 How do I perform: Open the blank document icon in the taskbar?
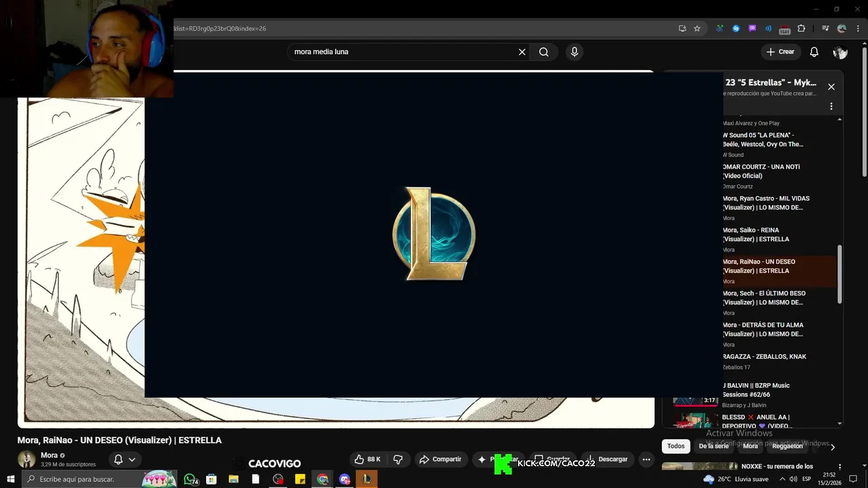coord(256,479)
